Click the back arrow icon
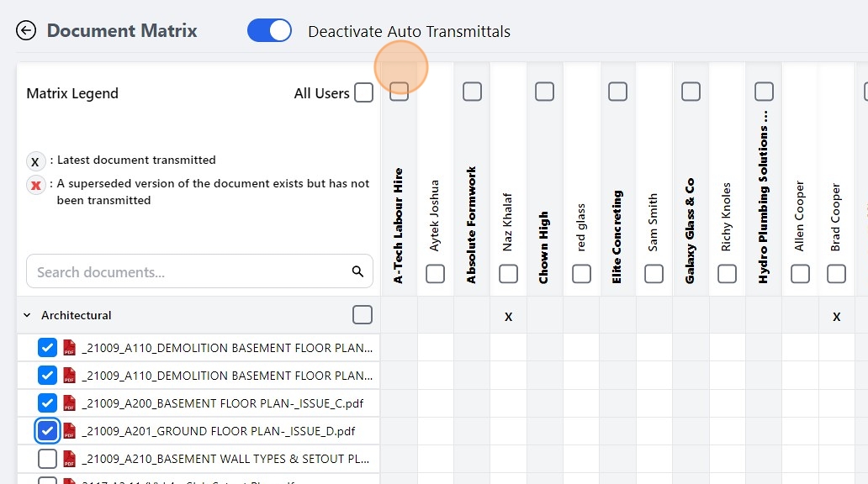The image size is (868, 484). (x=26, y=31)
